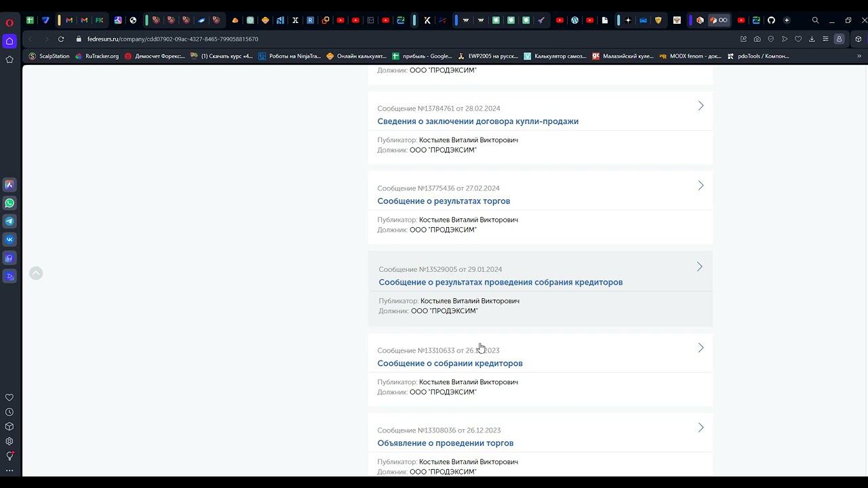Open MODX fenom bookmark
Viewport: 868px width, 488px height.
tap(690, 56)
